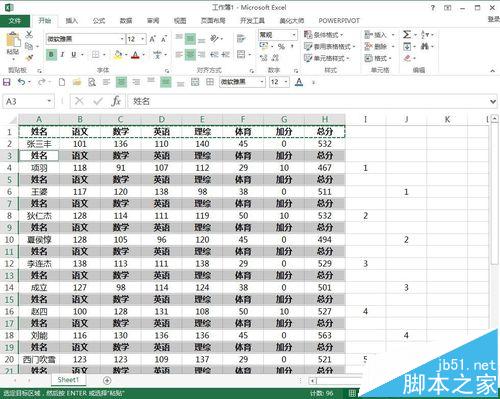The width and height of the screenshot is (500, 399).
Task: Toggle Underline formatting in the ribbon
Action: point(74,55)
